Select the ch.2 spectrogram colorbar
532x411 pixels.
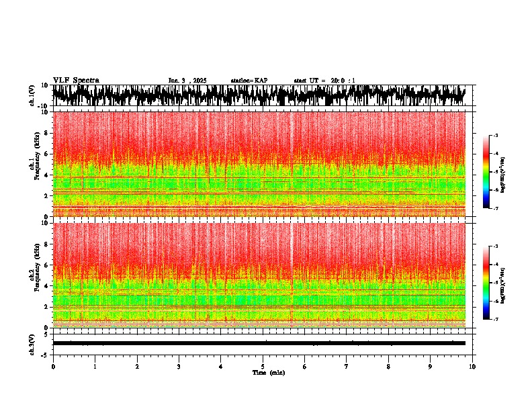[x=486, y=283]
